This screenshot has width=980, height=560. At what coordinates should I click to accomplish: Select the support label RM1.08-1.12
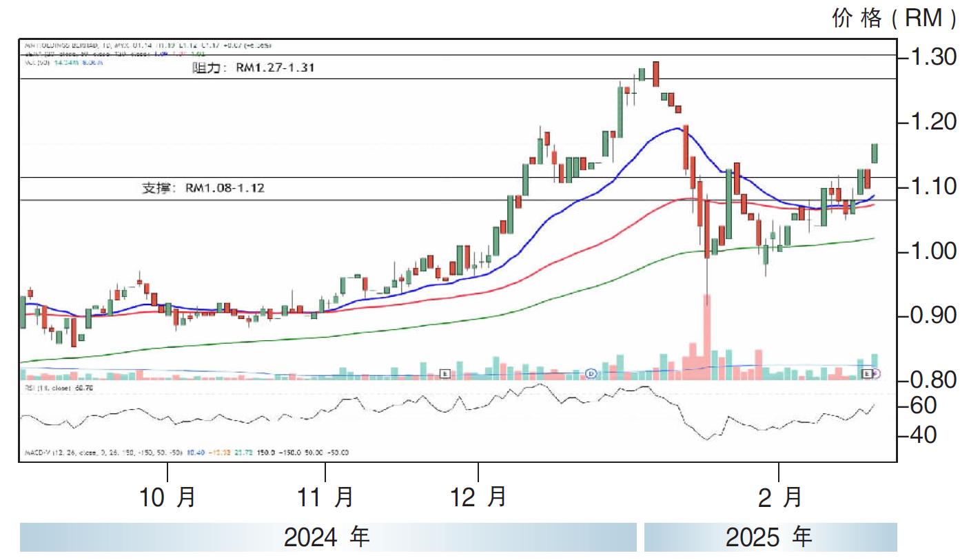(203, 187)
